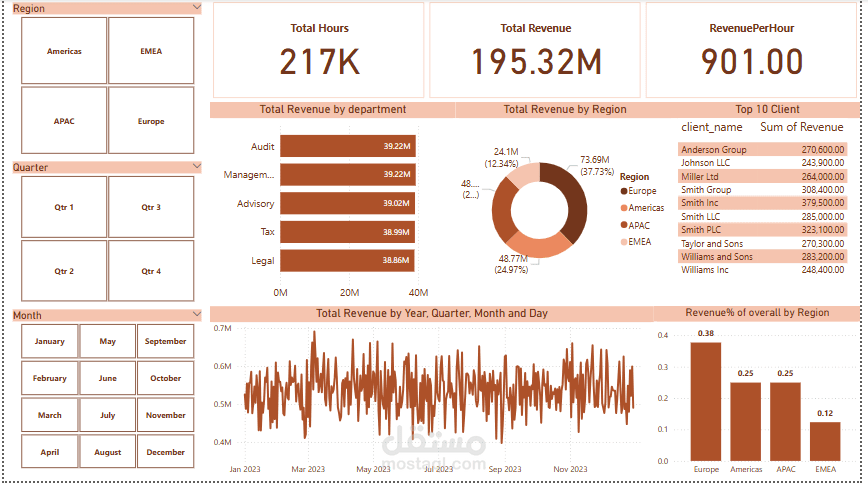Click Total Revenue by Region title
This screenshot has height=483, width=868.
565,110
